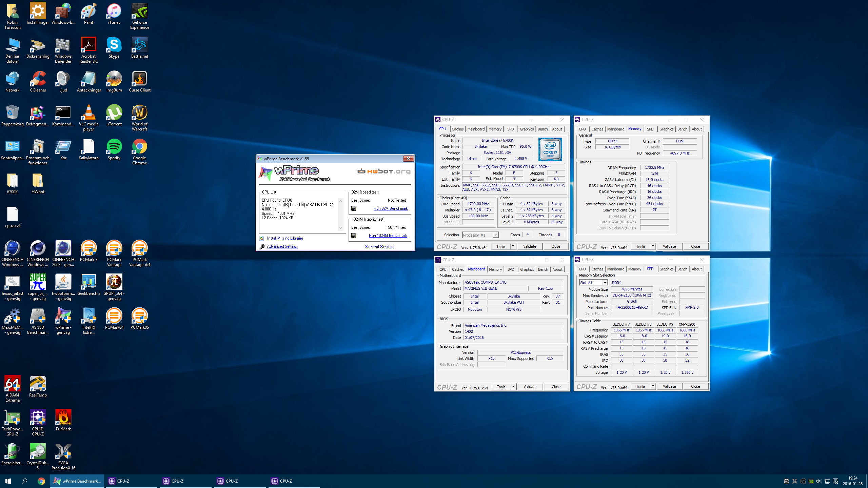Open iTunes from the desktop

(x=114, y=14)
